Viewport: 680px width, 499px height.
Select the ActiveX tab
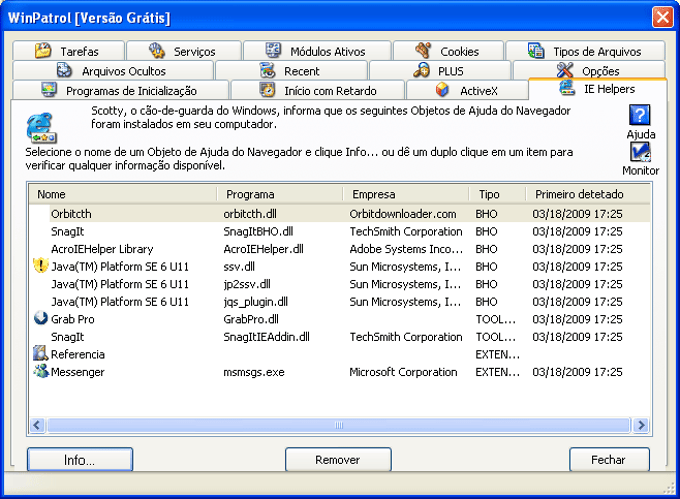tap(467, 90)
